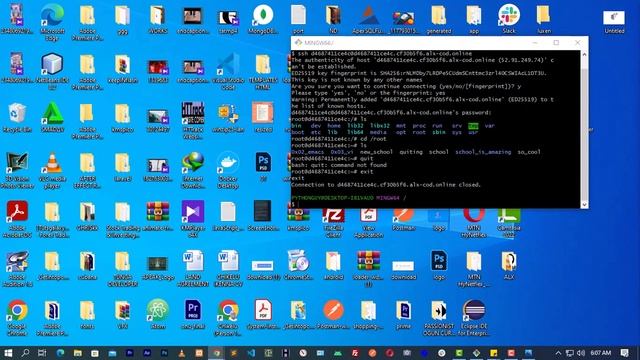
Task: Open Task View from the taskbar
Action: [42, 353]
